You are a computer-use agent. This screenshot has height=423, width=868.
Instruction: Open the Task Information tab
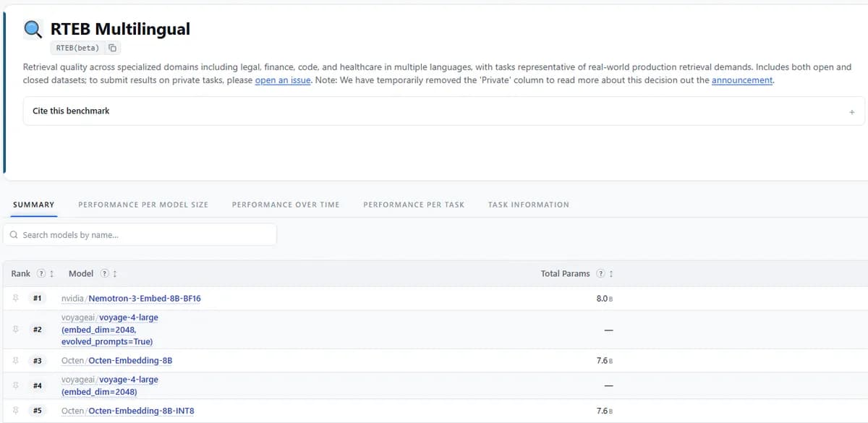tap(529, 205)
